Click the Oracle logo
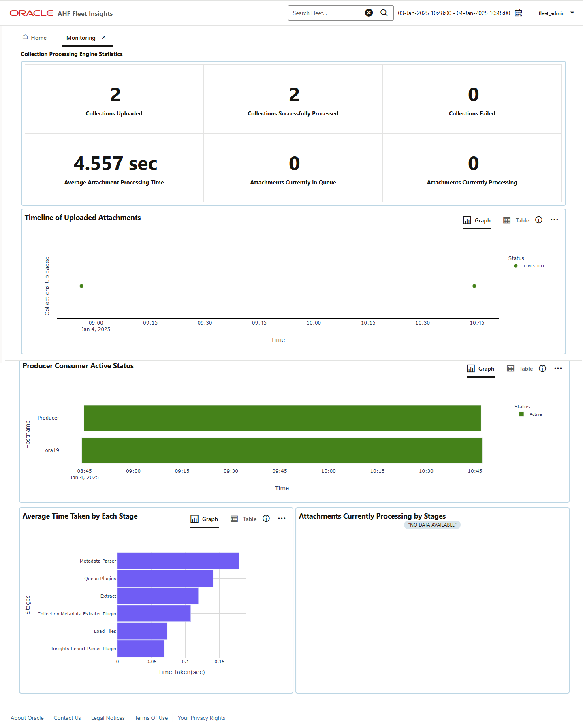Viewport: 583px width, 728px height. pyautogui.click(x=31, y=13)
